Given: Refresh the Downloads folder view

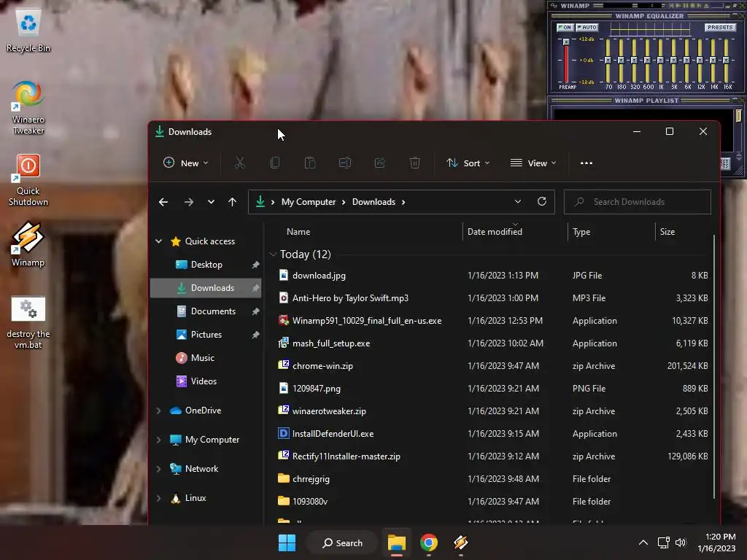Looking at the screenshot, I should [542, 201].
